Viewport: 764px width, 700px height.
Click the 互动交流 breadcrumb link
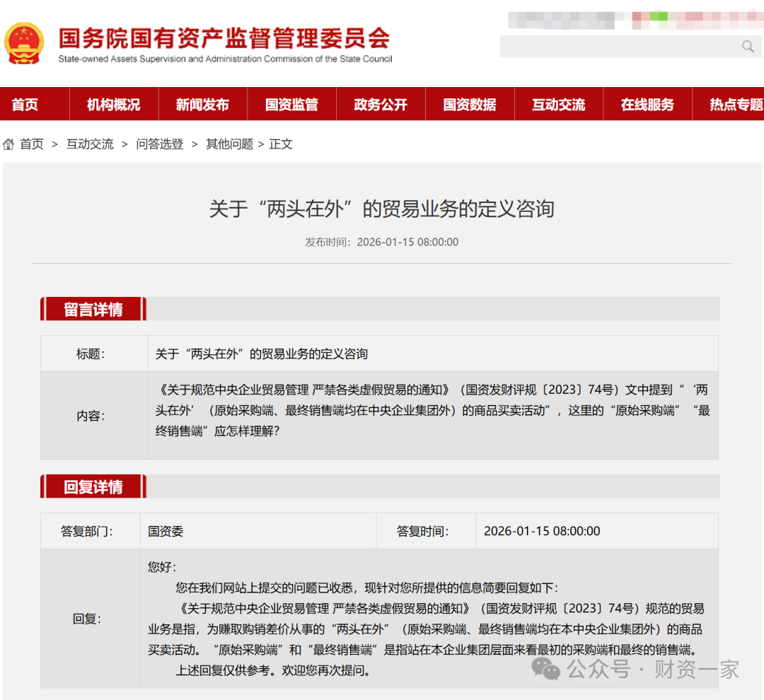pos(90,144)
